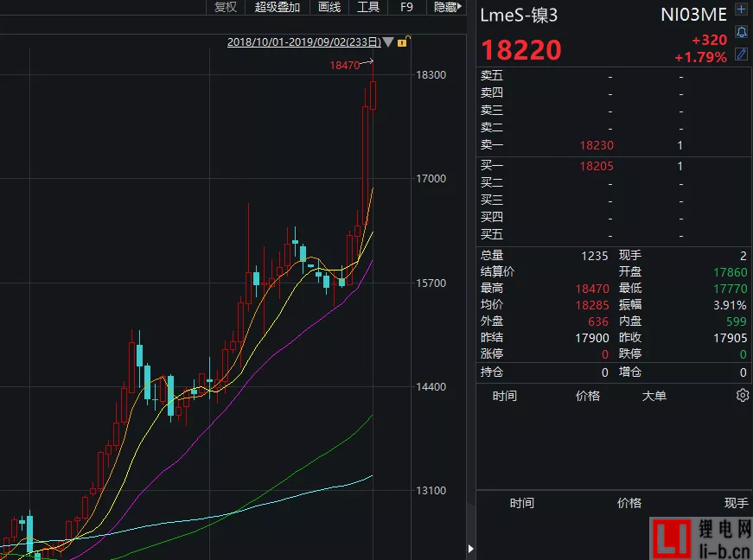Expand the right panel with arrow
This screenshot has width=753, height=560.
coord(471,548)
